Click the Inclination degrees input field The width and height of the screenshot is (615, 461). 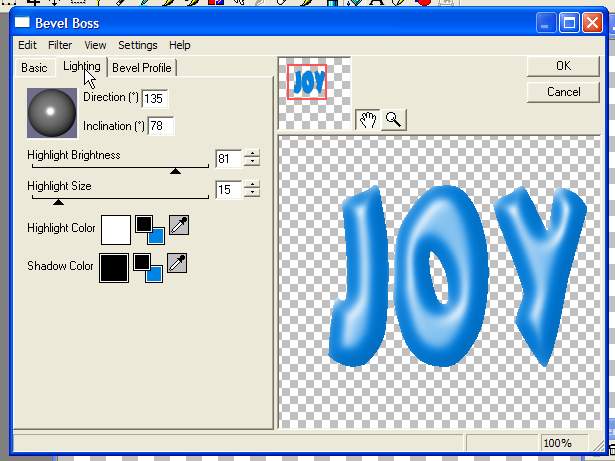click(161, 126)
